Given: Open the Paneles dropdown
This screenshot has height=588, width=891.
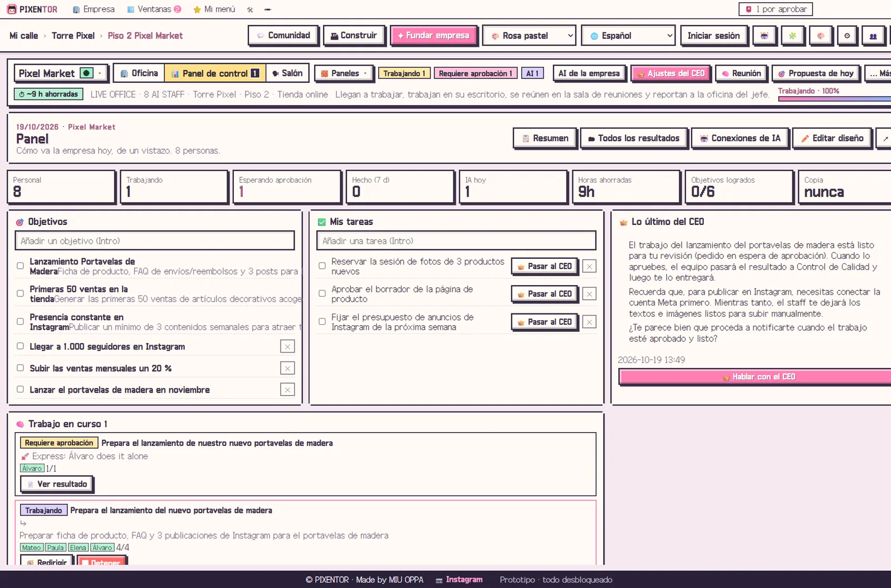Looking at the screenshot, I should (x=344, y=73).
